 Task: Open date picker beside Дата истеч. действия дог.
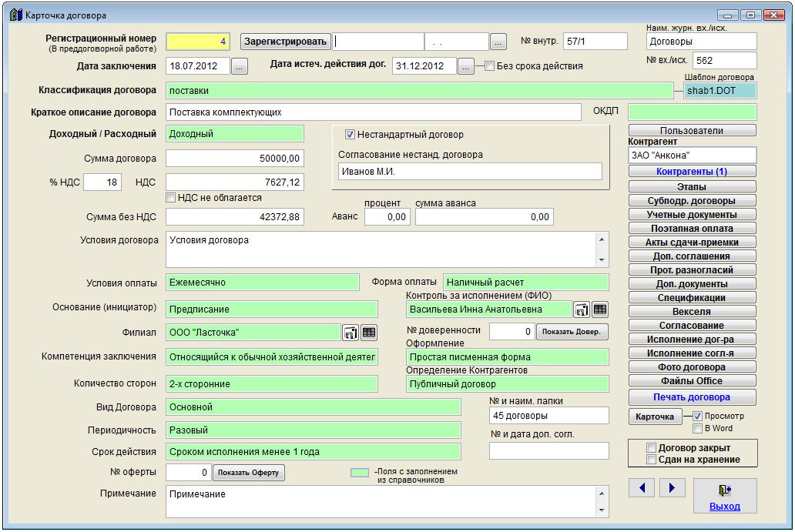point(465,66)
